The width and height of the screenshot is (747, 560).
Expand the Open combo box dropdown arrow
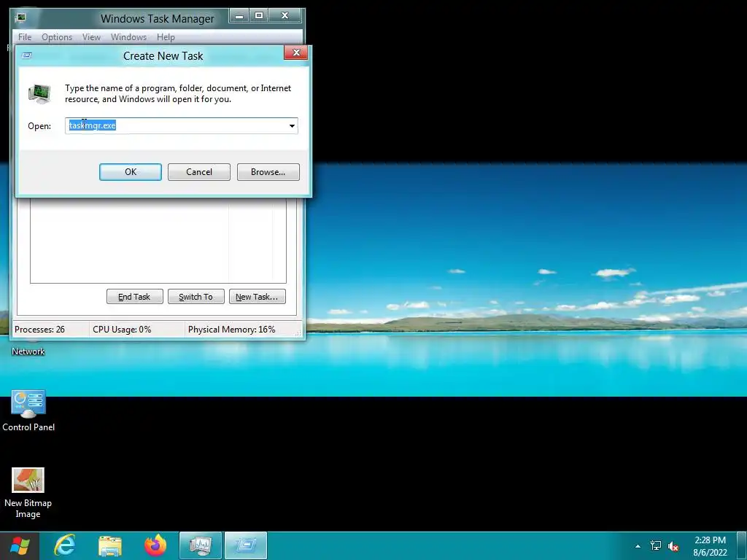pyautogui.click(x=292, y=125)
